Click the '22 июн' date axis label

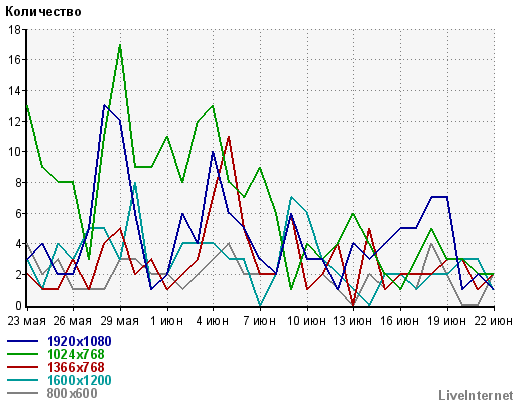tap(494, 321)
